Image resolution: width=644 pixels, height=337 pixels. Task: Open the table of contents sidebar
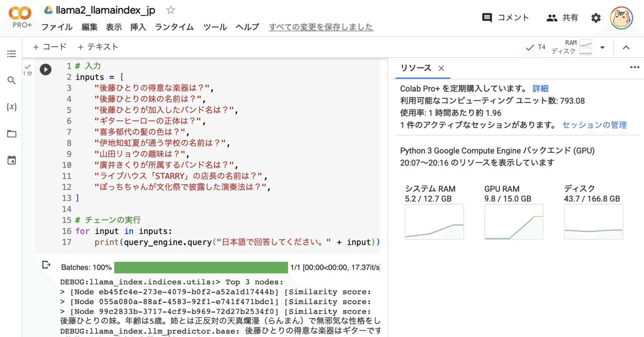(12, 54)
